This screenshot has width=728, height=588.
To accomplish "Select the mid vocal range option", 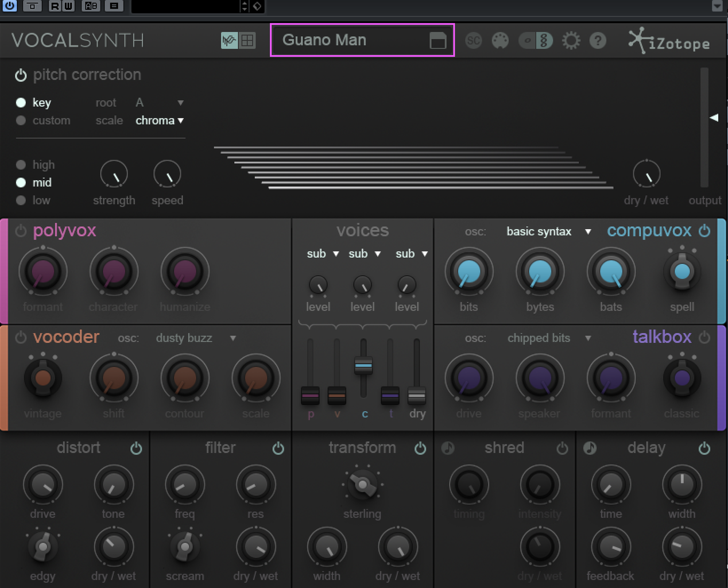I will (21, 183).
